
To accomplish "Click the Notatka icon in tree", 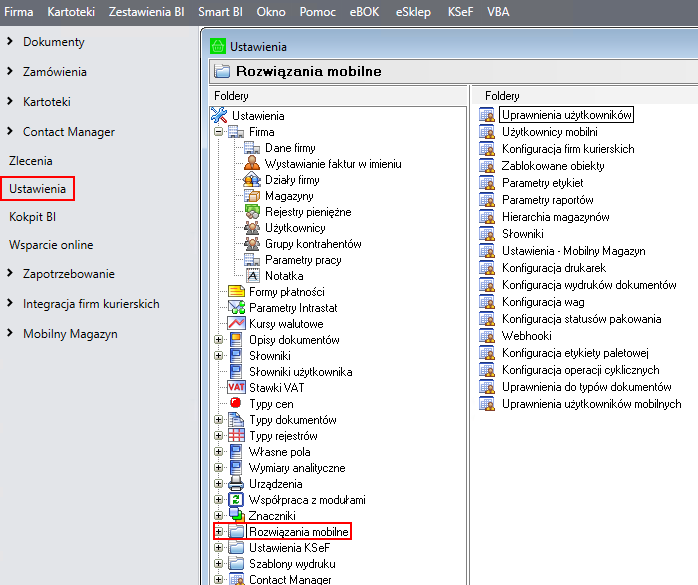I will point(253,276).
